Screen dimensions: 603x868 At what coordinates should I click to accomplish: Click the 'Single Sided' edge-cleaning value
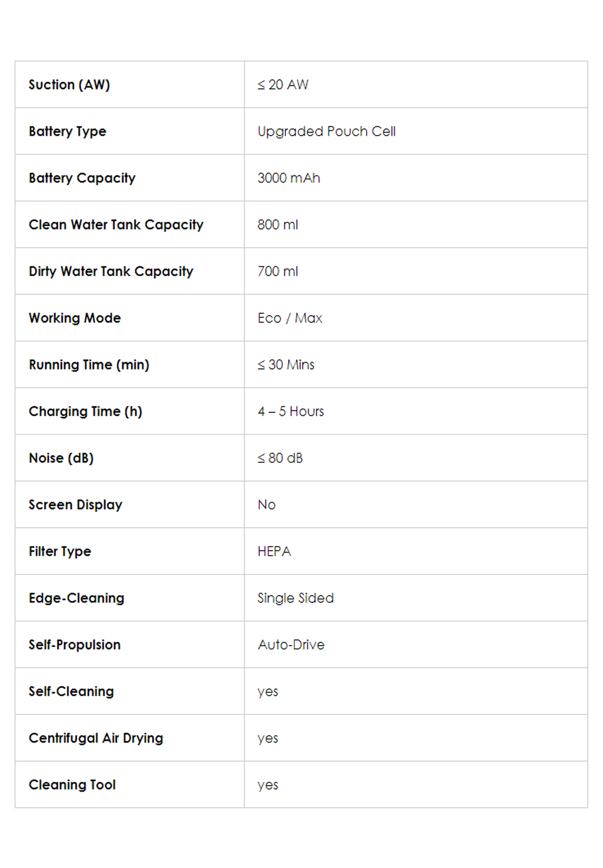click(x=295, y=598)
